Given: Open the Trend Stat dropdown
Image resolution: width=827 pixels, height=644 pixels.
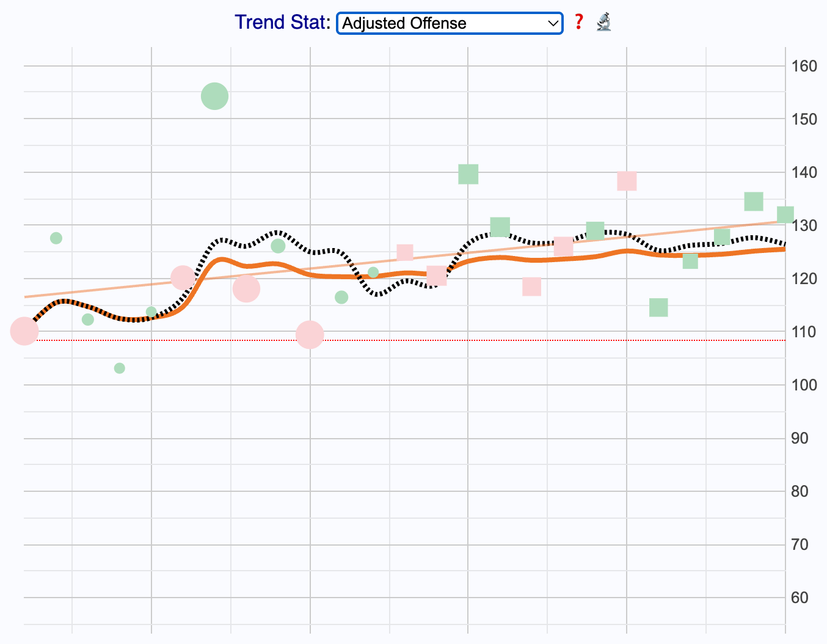Looking at the screenshot, I should coord(449,23).
